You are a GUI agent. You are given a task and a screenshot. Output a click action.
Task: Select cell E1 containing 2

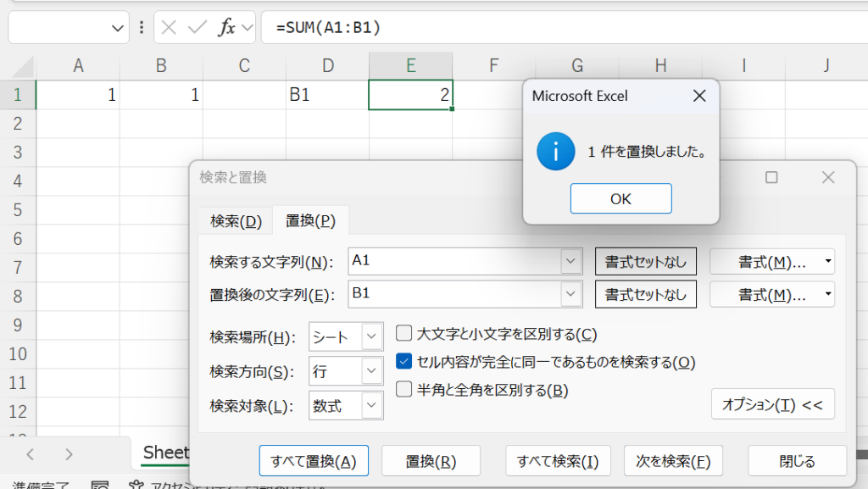[x=411, y=95]
